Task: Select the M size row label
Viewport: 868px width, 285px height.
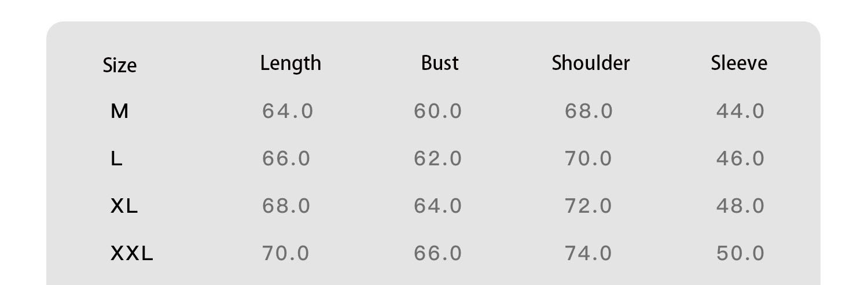Action: tap(119, 110)
